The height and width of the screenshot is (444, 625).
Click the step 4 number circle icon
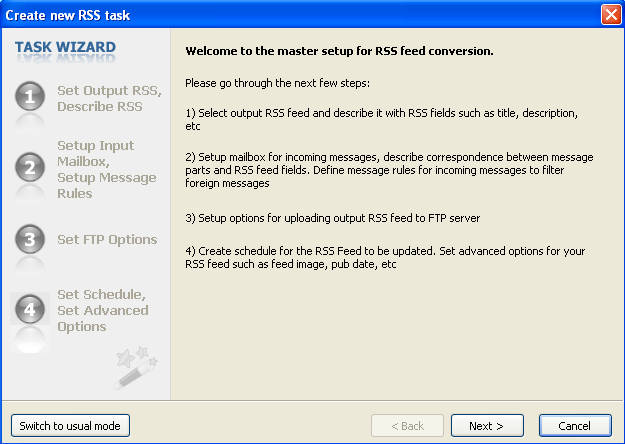coord(30,310)
